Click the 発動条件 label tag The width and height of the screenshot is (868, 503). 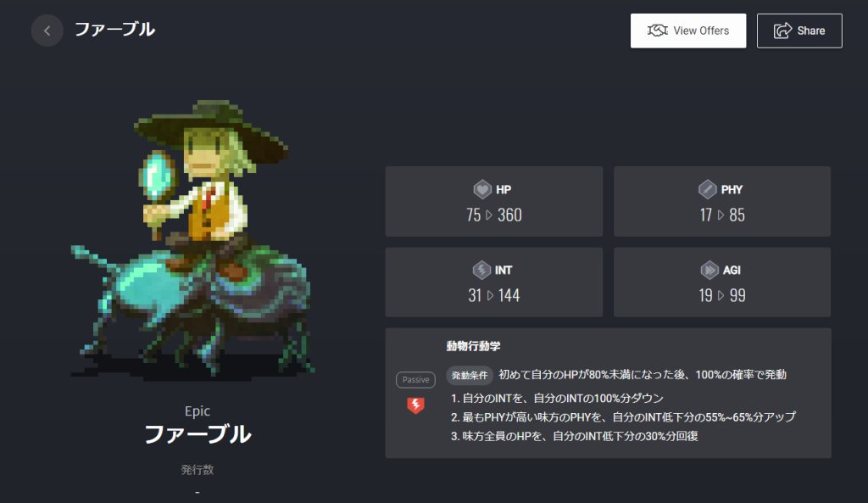tap(470, 375)
